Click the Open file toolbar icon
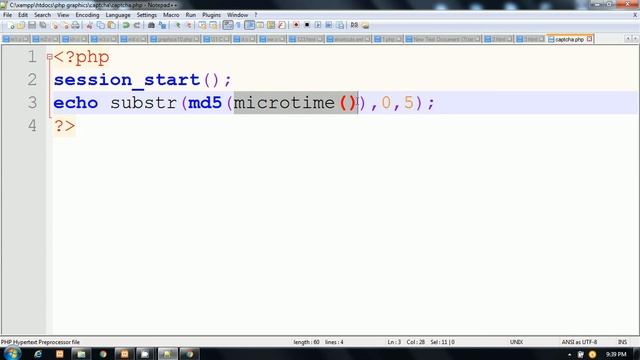The image size is (640, 360). coord(21,25)
